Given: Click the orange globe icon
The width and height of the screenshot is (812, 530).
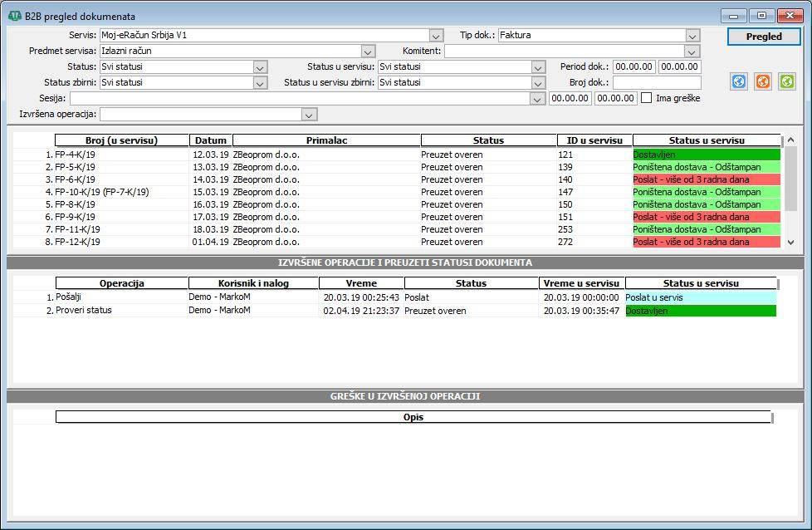Looking at the screenshot, I should tap(763, 81).
